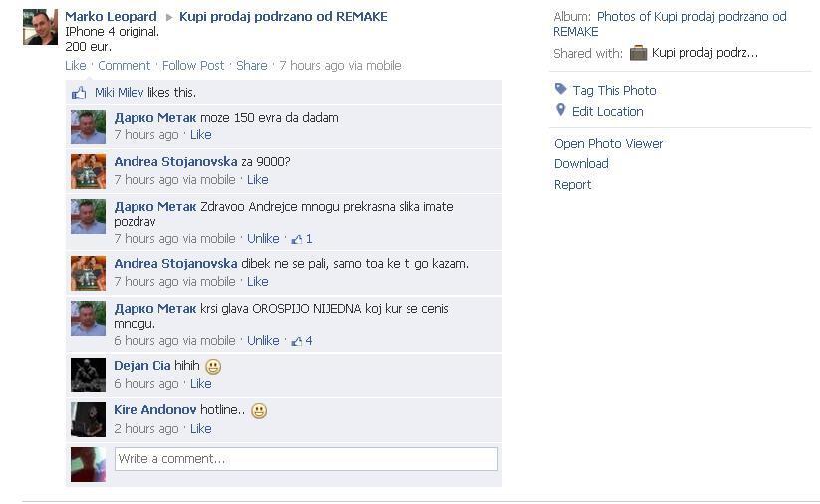This screenshot has width=820, height=504.
Task: Download the photo
Action: click(581, 164)
